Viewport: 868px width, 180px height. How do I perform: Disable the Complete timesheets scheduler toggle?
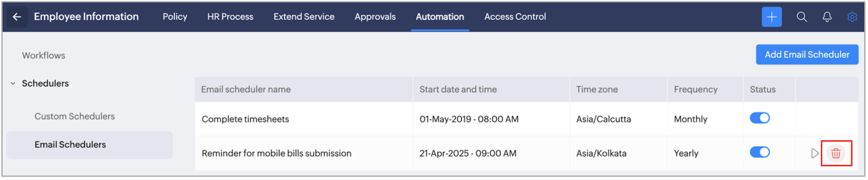point(759,118)
